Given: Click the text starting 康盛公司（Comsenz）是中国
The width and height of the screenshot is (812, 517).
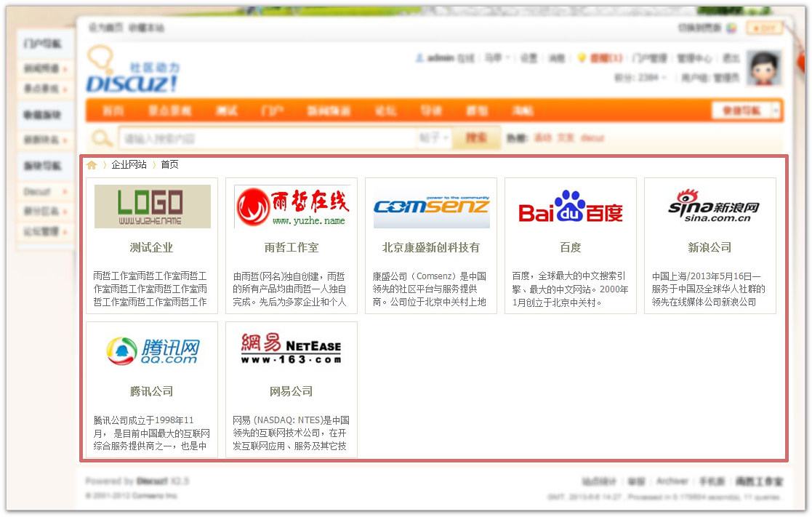Looking at the screenshot, I should [x=430, y=289].
